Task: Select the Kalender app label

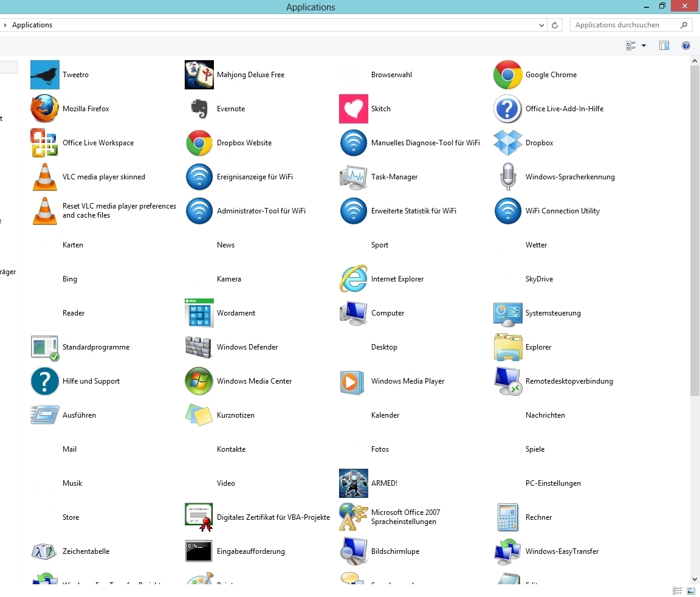Action: point(385,415)
